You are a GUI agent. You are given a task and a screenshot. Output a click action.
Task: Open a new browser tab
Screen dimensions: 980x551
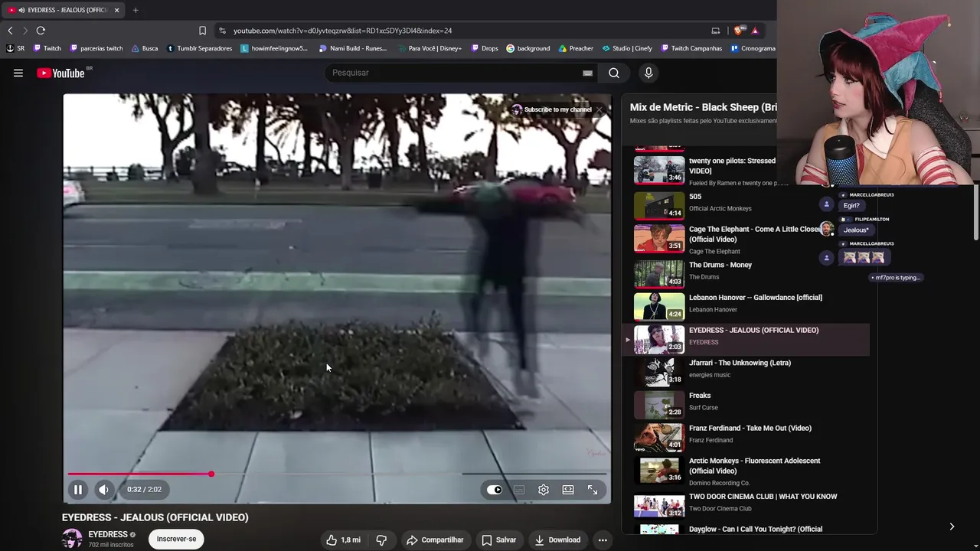(x=136, y=10)
